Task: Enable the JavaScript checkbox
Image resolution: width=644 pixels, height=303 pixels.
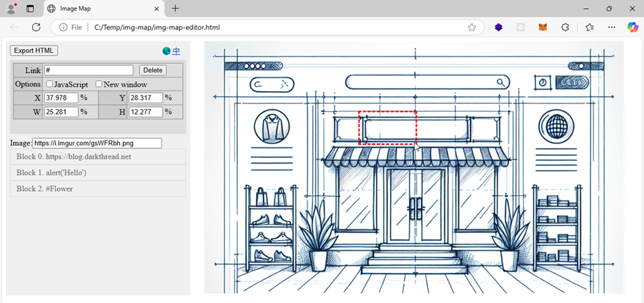Action: pyautogui.click(x=50, y=84)
